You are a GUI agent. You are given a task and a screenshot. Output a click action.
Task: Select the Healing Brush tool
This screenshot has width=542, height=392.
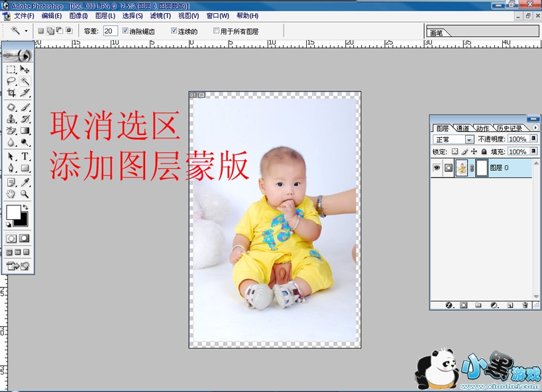click(11, 107)
